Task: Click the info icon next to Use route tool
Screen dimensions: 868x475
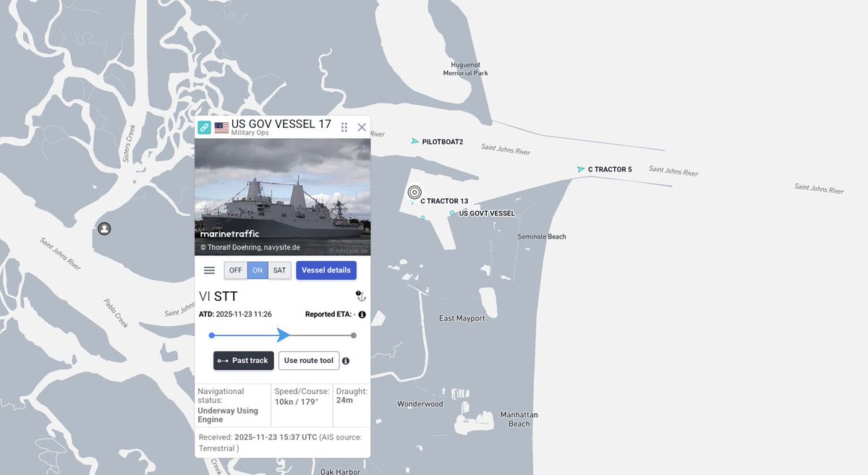Action: (346, 361)
